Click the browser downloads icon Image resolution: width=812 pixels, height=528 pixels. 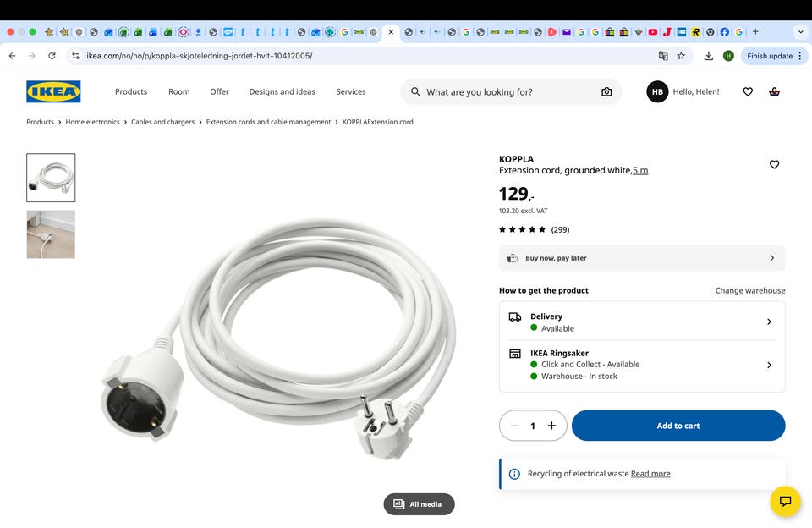709,56
